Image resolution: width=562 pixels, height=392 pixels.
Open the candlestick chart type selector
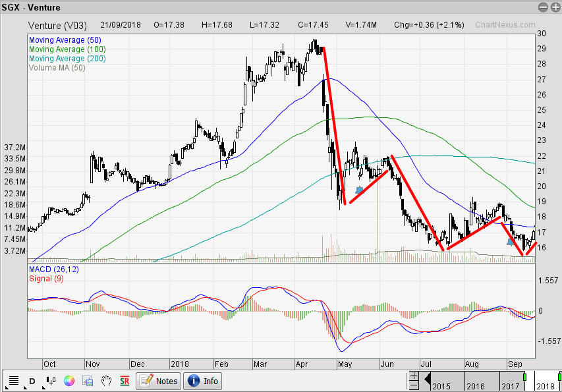tap(51, 381)
